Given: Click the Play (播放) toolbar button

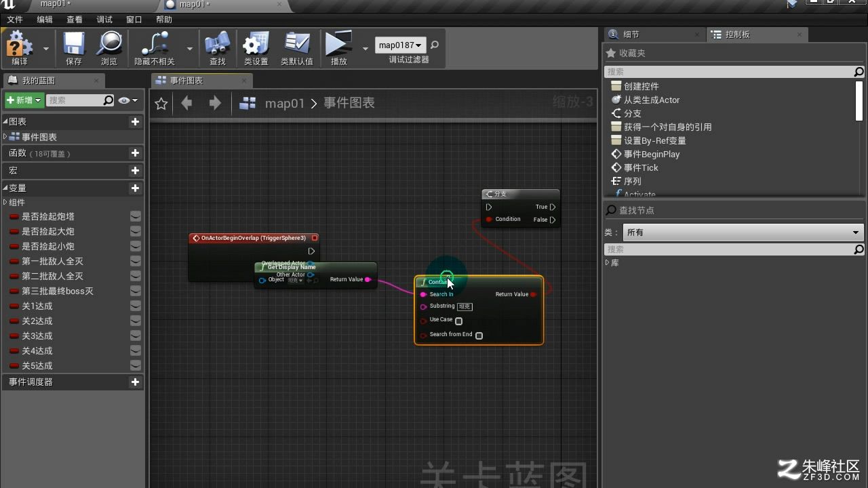Looking at the screenshot, I should (x=339, y=45).
